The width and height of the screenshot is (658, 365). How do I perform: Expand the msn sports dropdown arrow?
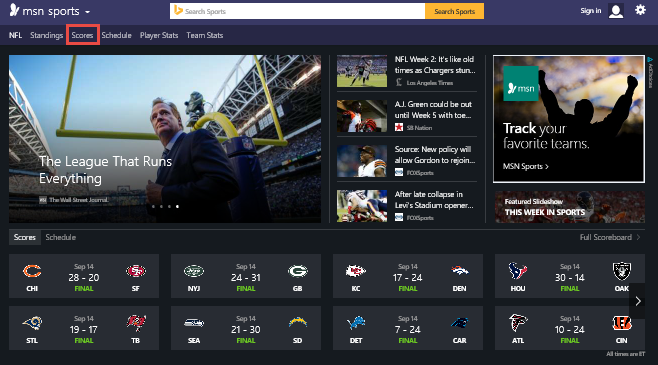(87, 12)
